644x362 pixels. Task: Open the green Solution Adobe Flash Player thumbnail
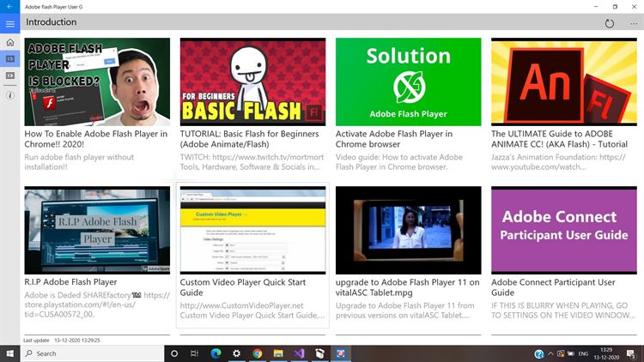click(x=408, y=81)
